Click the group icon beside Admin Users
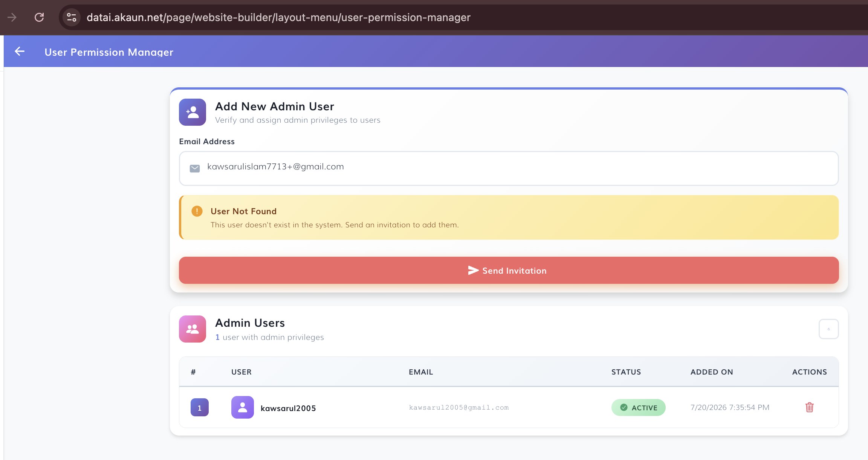This screenshot has width=868, height=460. click(x=193, y=329)
